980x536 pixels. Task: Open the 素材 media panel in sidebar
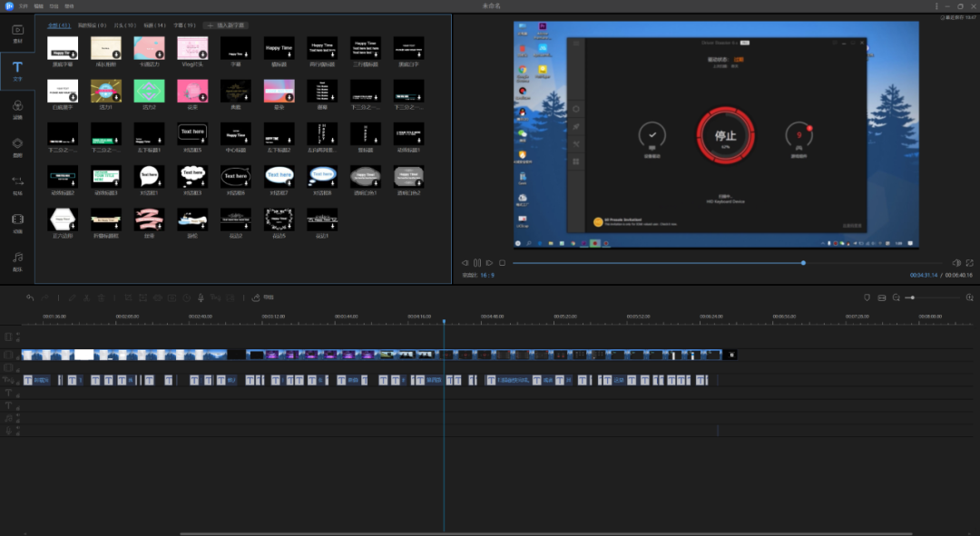(17, 34)
